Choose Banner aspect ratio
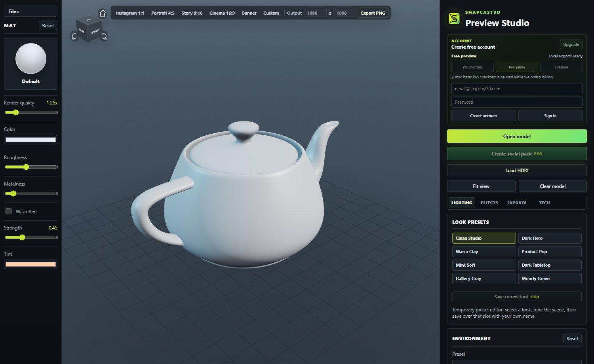The image size is (594, 364). pos(249,13)
